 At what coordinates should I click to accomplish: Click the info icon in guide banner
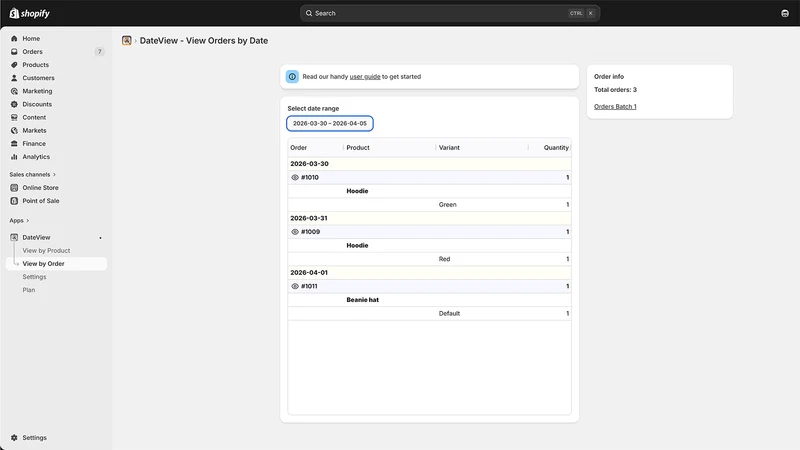[x=292, y=77]
